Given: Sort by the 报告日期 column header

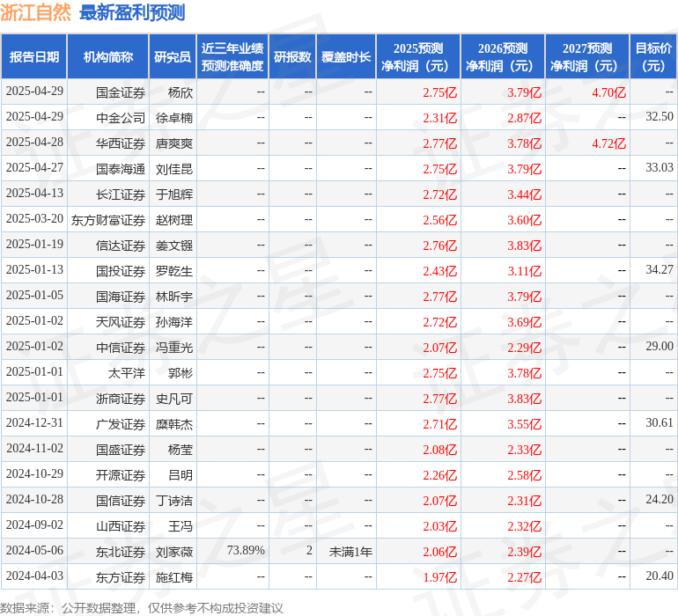Looking at the screenshot, I should pos(33,57).
